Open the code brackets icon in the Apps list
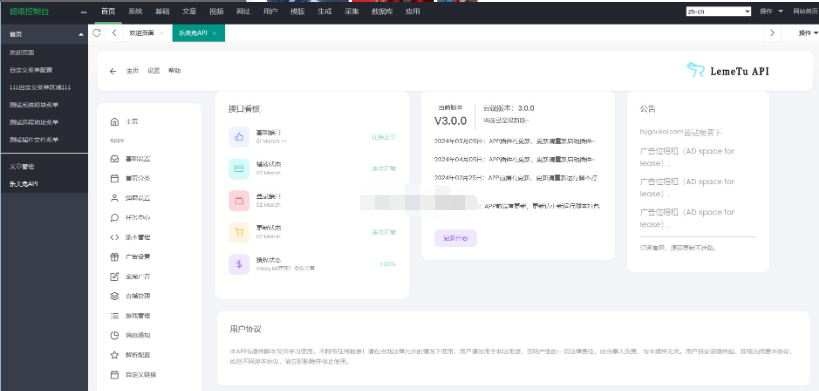 pyautogui.click(x=115, y=237)
